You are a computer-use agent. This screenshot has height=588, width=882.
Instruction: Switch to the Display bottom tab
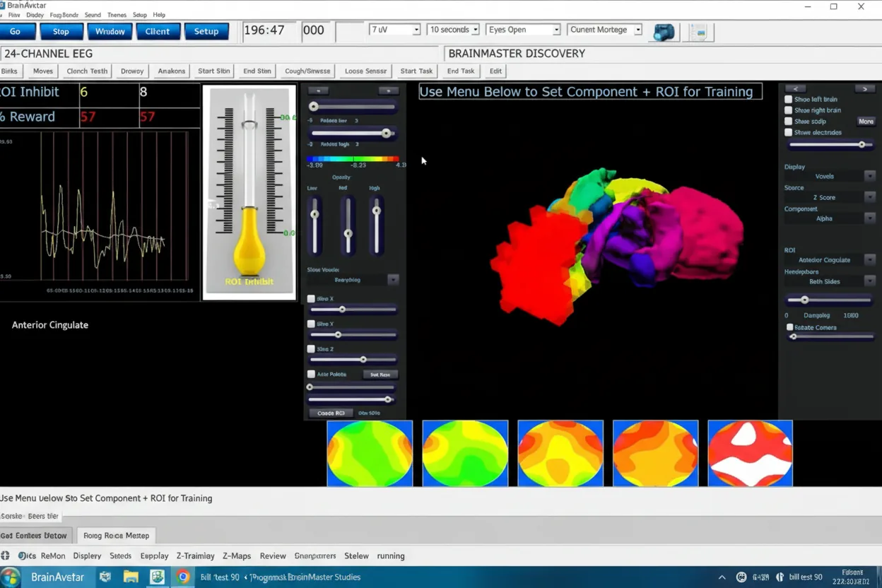(x=87, y=555)
